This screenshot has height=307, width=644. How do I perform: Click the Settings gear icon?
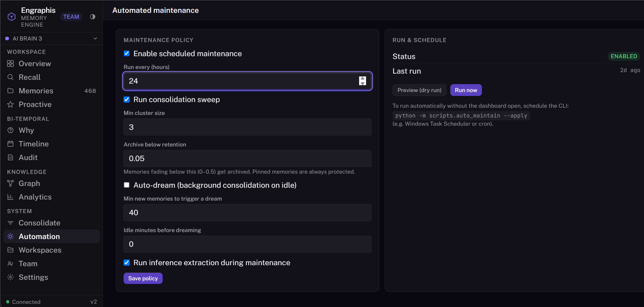coord(10,277)
